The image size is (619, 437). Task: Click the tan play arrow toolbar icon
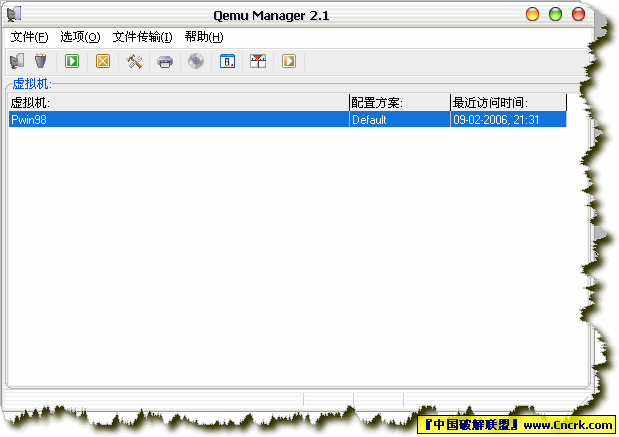[289, 61]
